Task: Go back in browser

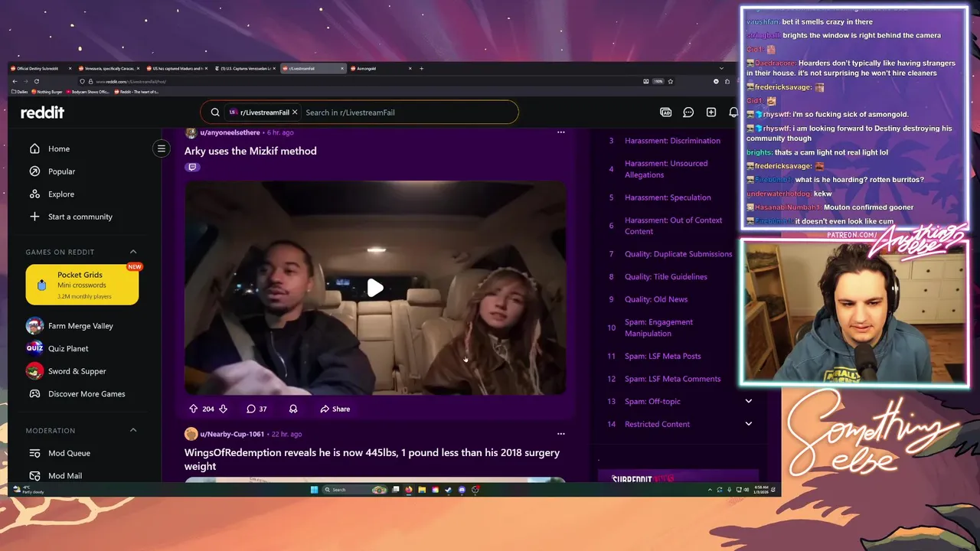Action: (x=15, y=81)
